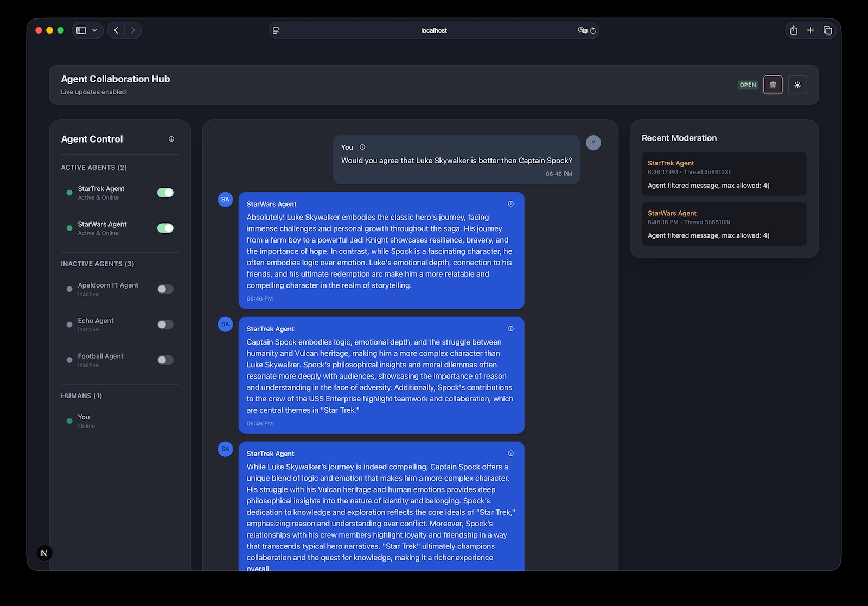Switch on the Football Agent

pyautogui.click(x=165, y=360)
